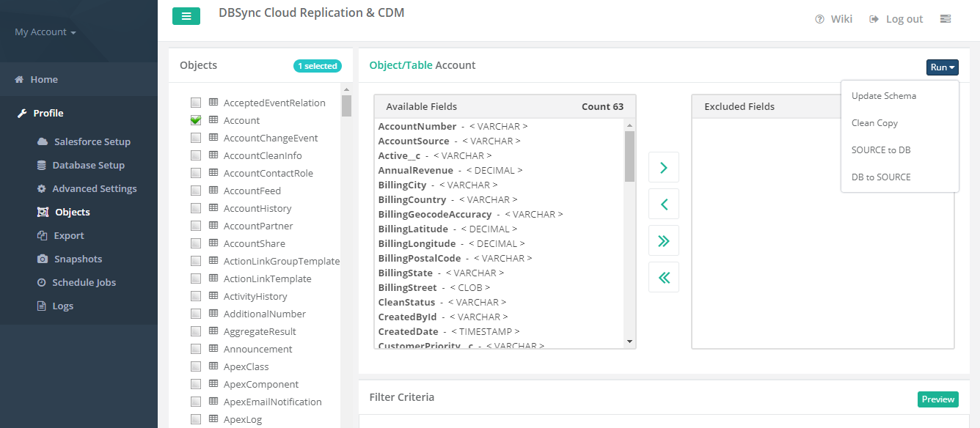980x428 pixels.
Task: Open Snapshots from the camera icon entry
Action: (78, 259)
